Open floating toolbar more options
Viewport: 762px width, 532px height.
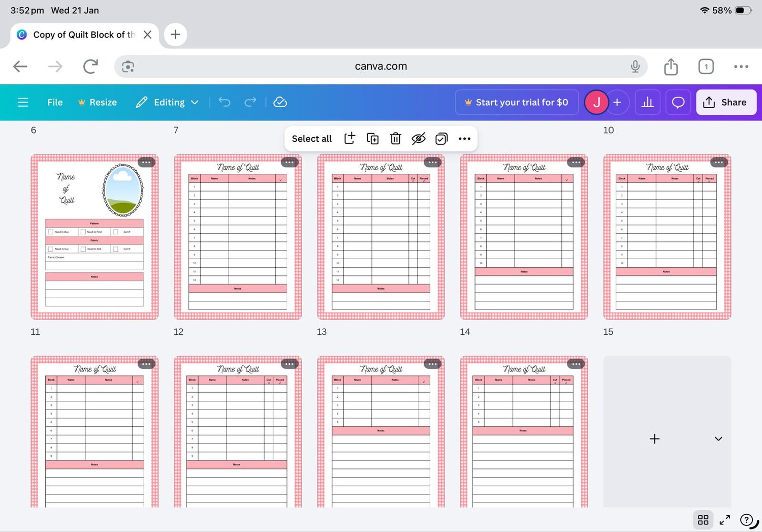[464, 138]
